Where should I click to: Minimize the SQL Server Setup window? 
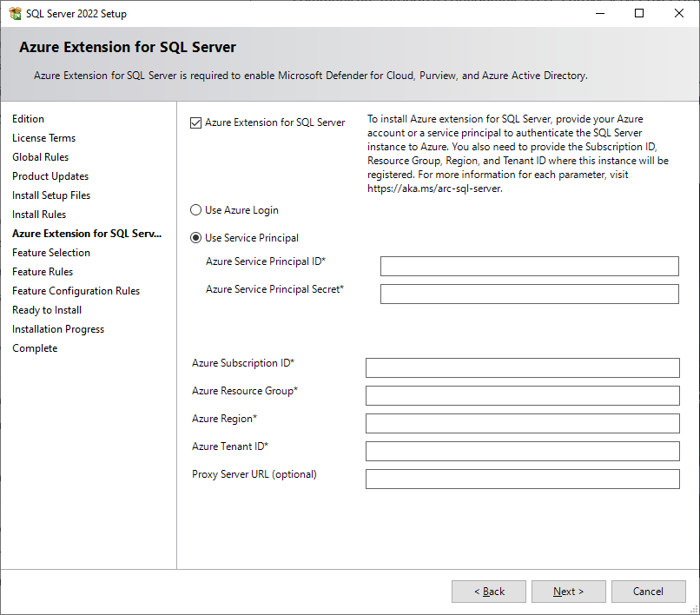[599, 13]
